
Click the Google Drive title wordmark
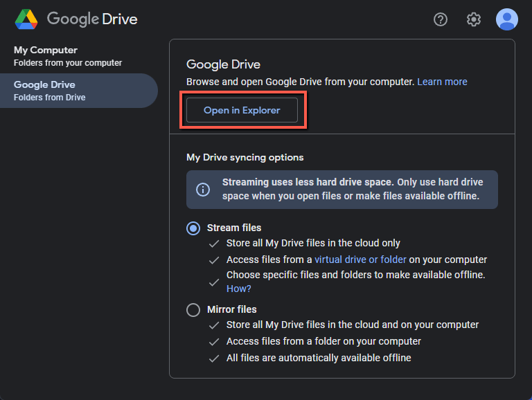point(92,19)
